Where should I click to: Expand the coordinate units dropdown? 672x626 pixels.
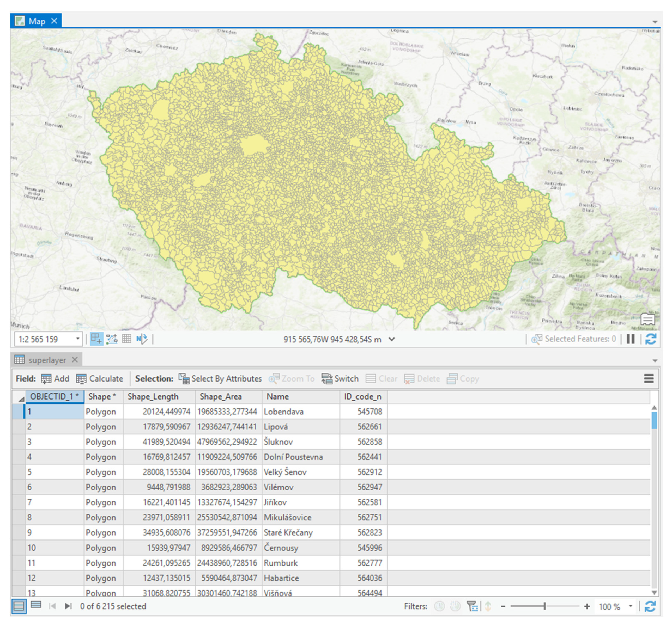pos(392,340)
